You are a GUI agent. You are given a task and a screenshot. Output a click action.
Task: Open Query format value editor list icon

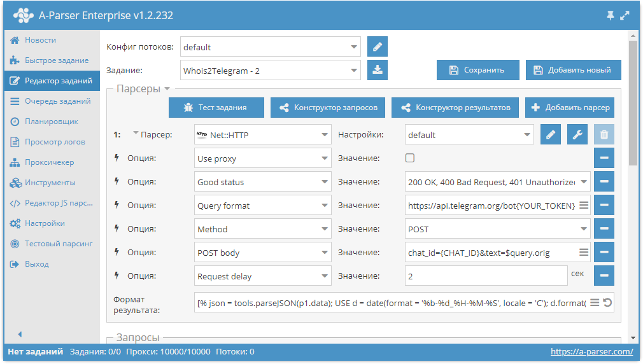584,206
